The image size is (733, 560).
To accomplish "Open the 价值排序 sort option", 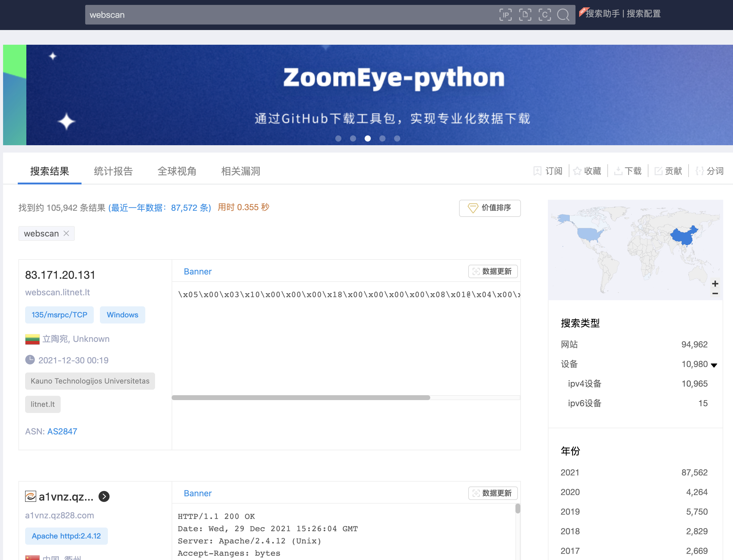I will click(490, 208).
